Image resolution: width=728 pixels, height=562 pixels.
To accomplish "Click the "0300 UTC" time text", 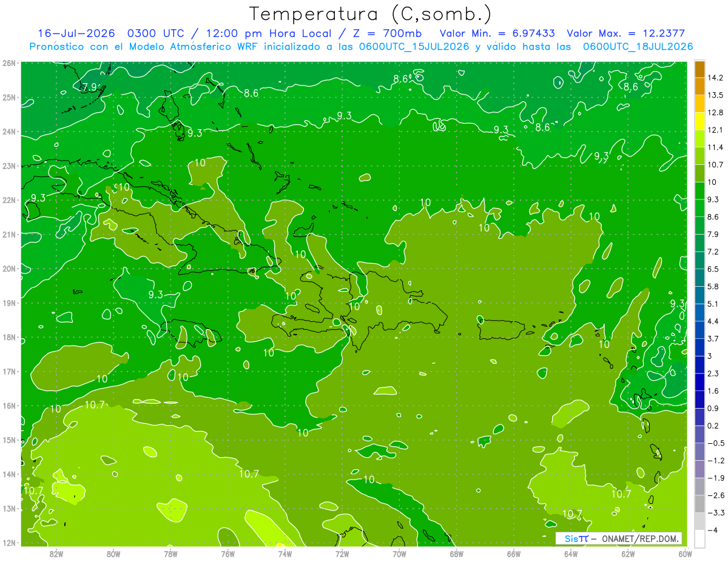I will click(155, 33).
